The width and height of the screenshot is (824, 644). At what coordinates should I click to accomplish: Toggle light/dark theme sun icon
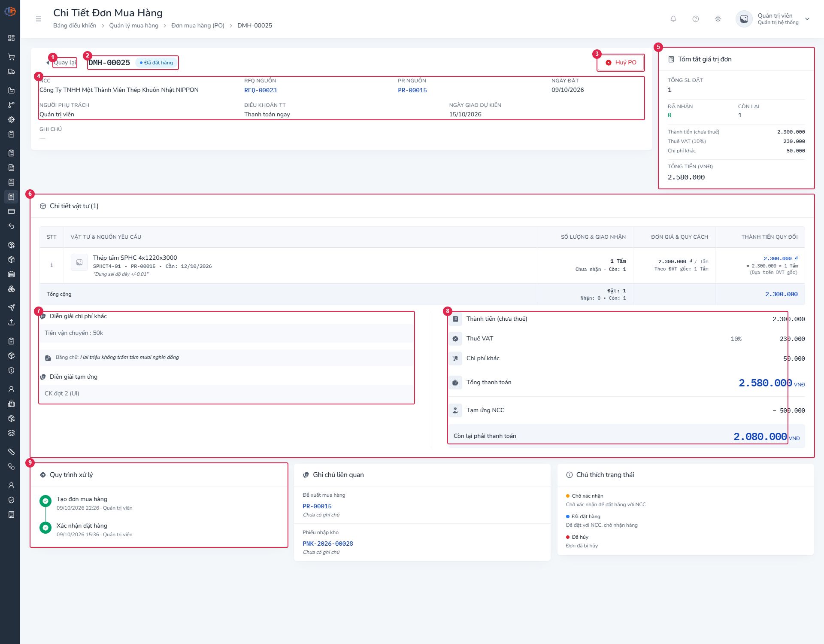pyautogui.click(x=718, y=19)
